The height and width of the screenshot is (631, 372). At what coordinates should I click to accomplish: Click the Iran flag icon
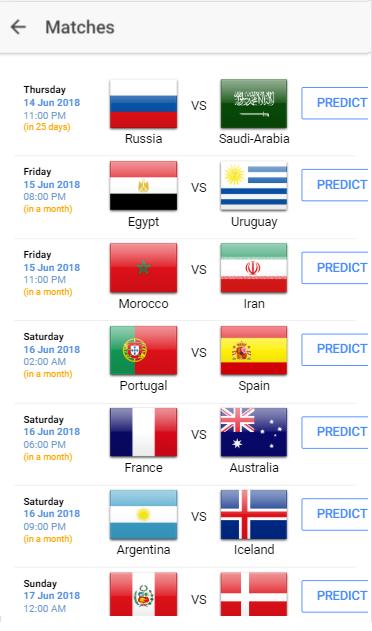point(254,268)
